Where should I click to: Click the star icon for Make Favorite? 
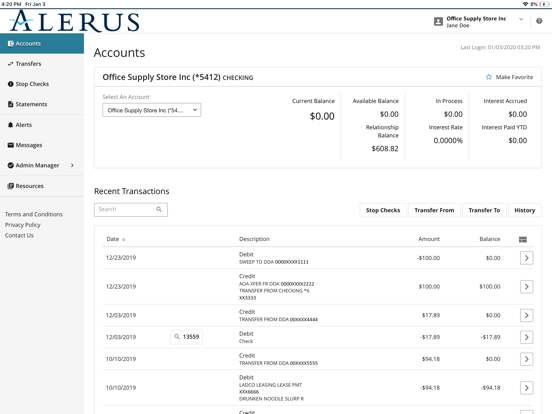pyautogui.click(x=489, y=77)
